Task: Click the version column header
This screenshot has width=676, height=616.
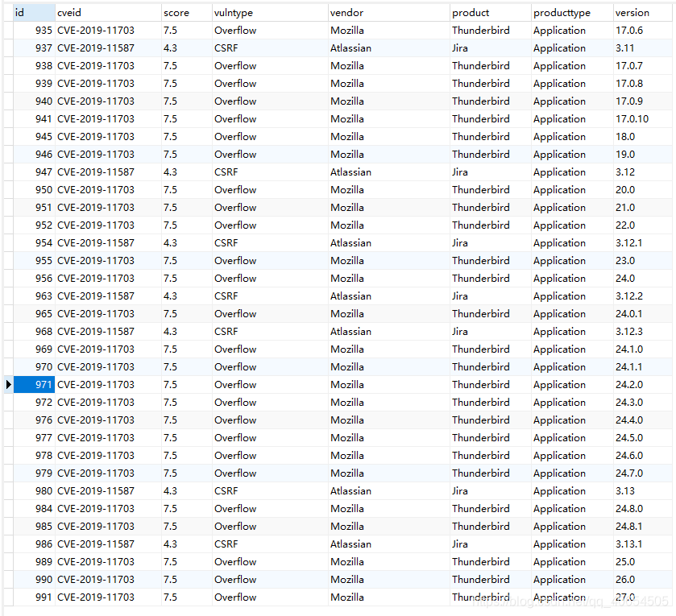Action: click(642, 13)
